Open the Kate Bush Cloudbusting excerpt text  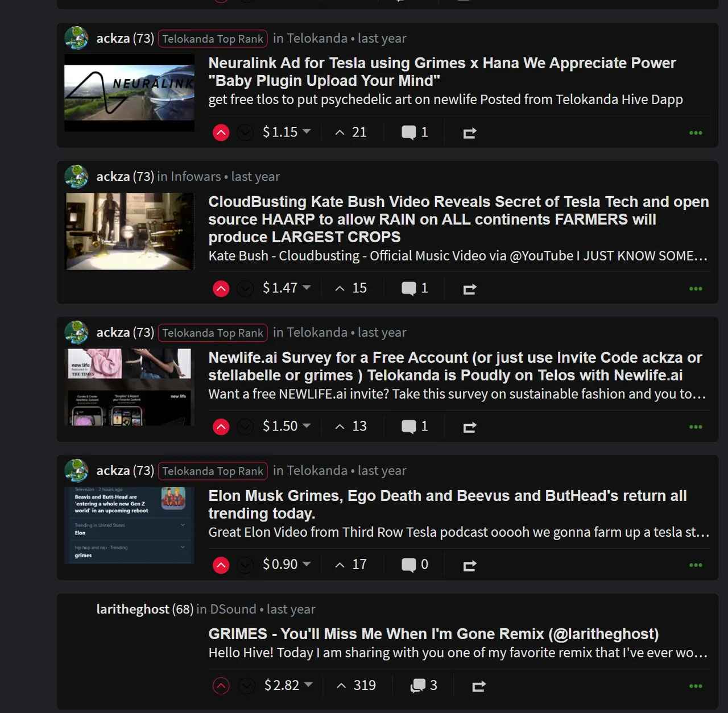458,256
